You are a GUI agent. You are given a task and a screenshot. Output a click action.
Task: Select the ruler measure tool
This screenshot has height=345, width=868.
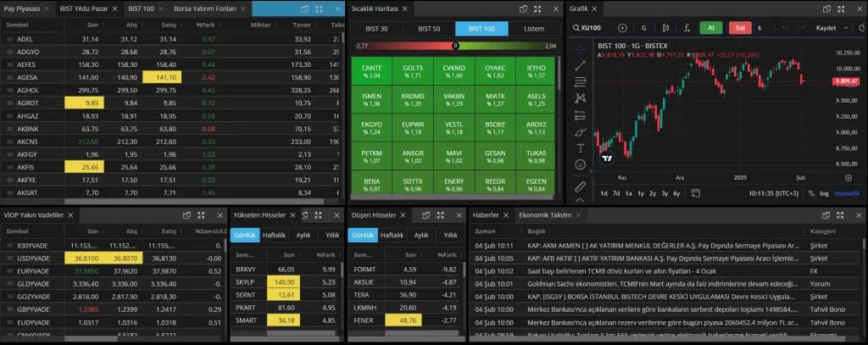tap(580, 186)
